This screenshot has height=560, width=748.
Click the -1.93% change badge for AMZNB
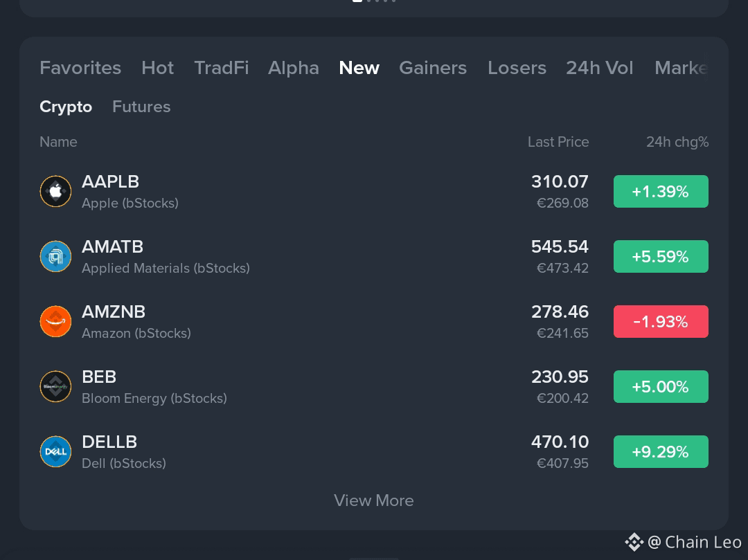[661, 321]
